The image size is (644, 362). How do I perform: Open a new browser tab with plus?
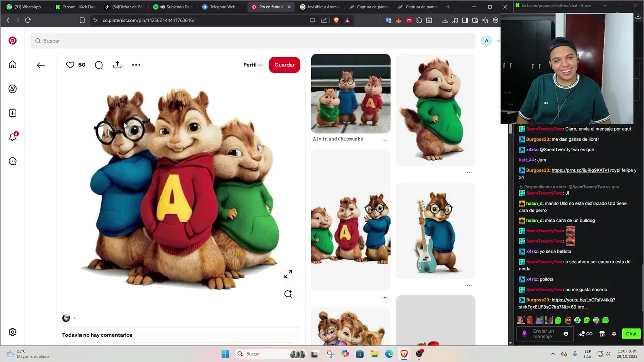coord(448,7)
